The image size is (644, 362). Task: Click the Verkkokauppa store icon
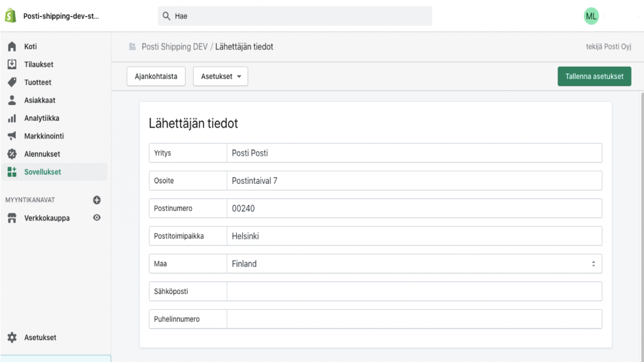(x=12, y=218)
